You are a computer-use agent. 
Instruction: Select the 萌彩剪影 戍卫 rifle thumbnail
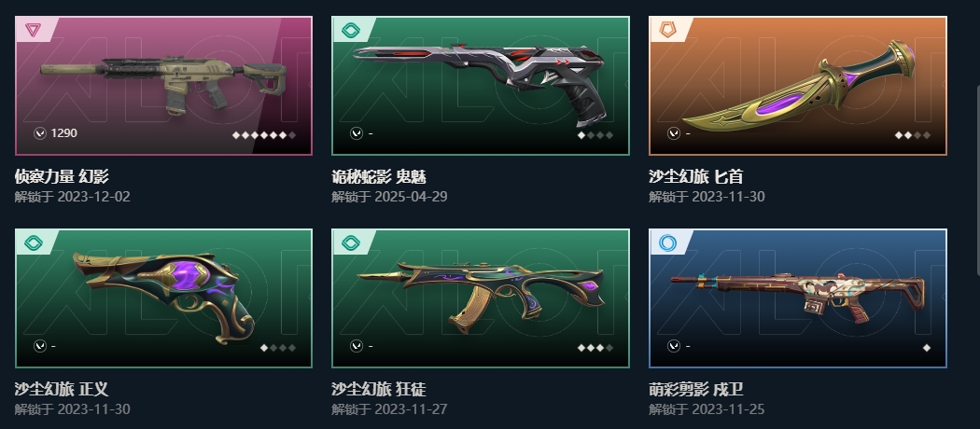coord(798,298)
